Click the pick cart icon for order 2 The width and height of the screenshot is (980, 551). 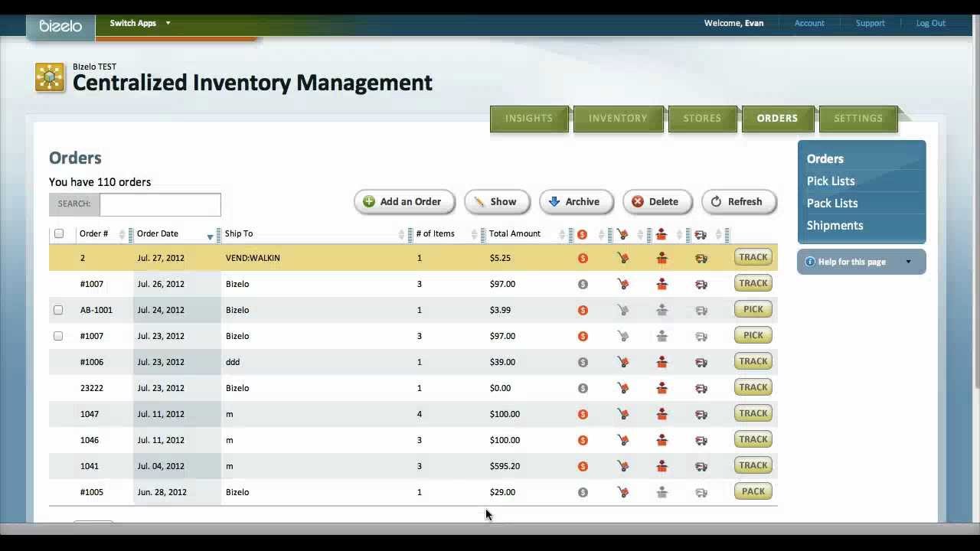coord(622,259)
